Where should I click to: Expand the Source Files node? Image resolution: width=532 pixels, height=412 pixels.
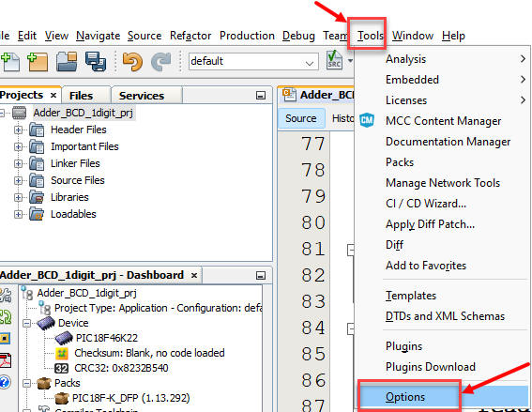[19, 181]
